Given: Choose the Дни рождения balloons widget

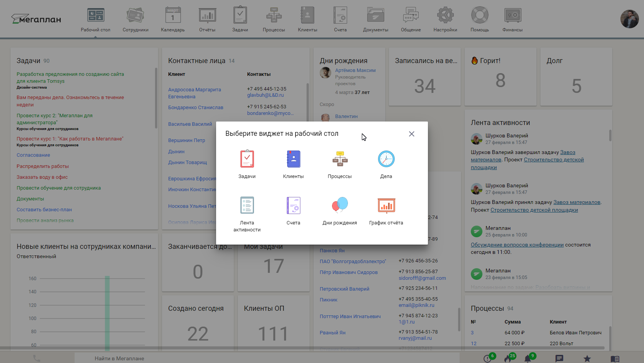Looking at the screenshot, I should [340, 205].
